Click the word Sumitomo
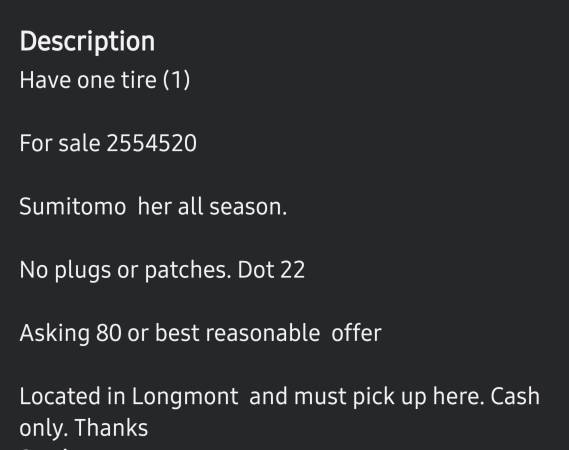The width and height of the screenshot is (569, 450). pyautogui.click(x=73, y=206)
